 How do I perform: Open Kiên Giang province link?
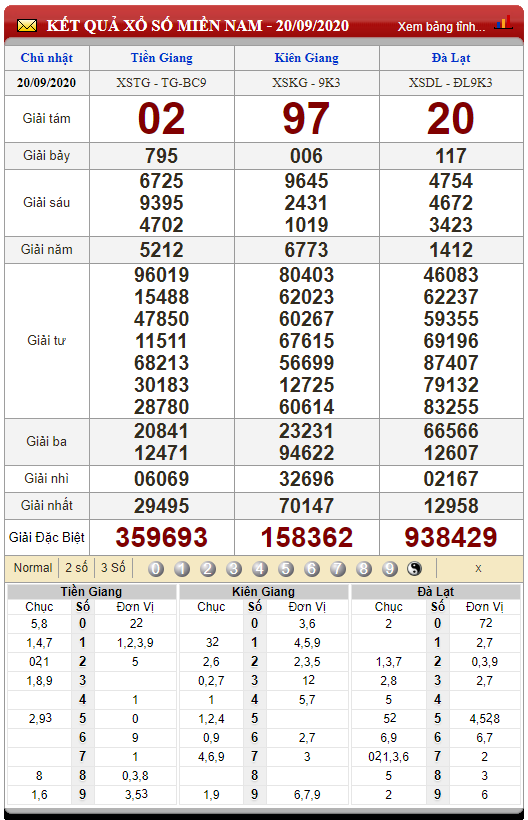pos(307,58)
